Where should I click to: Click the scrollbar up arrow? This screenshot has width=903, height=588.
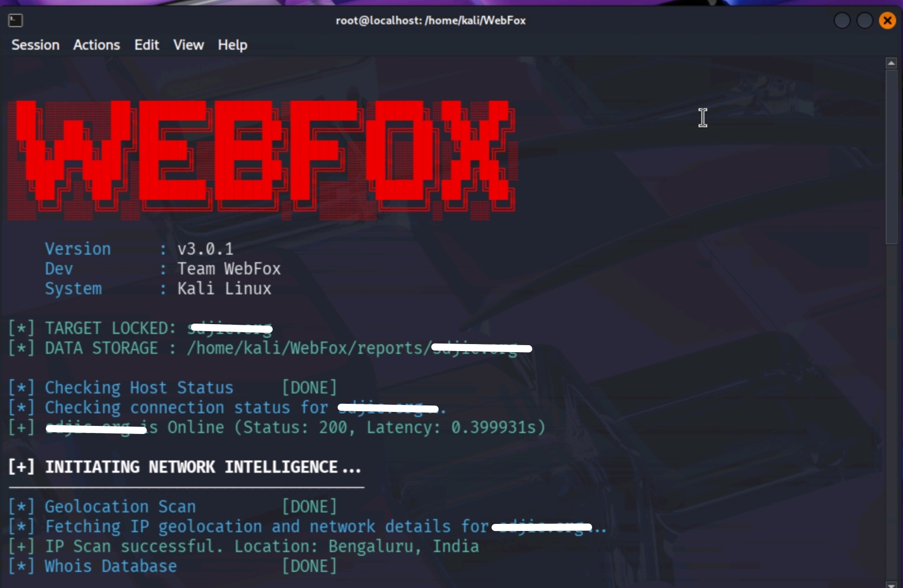(891, 64)
